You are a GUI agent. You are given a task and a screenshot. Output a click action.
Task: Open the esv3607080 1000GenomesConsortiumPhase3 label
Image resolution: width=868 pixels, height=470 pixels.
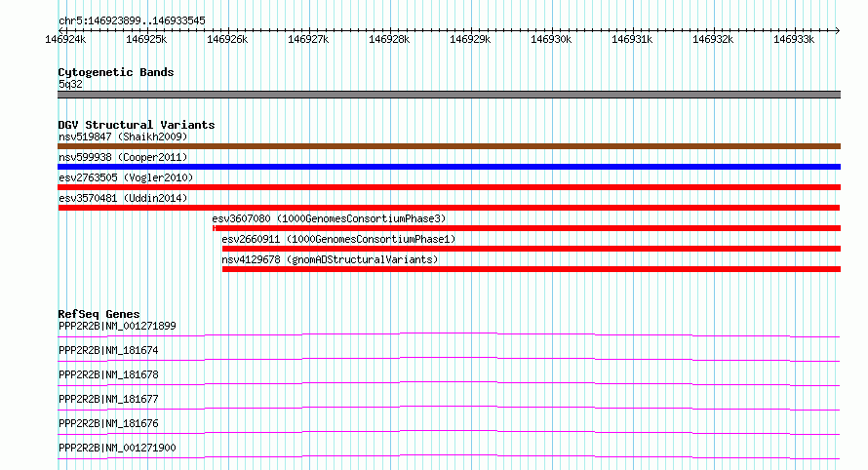329,218
